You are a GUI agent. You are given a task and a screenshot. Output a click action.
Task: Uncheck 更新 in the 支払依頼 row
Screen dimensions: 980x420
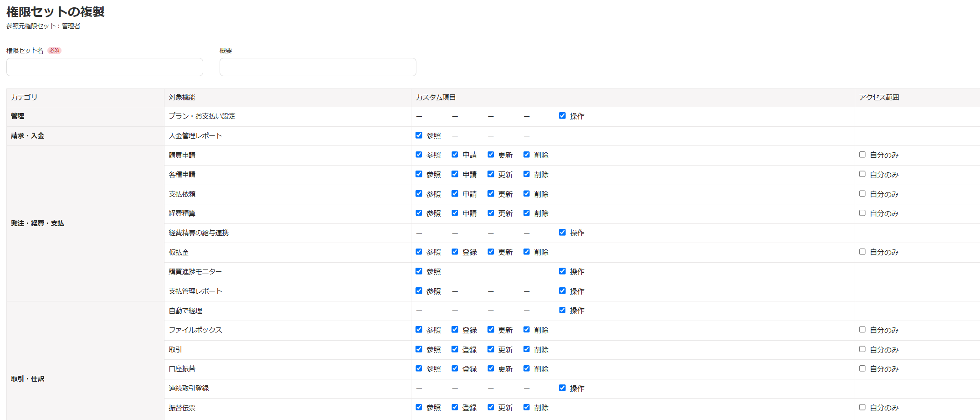pos(491,194)
